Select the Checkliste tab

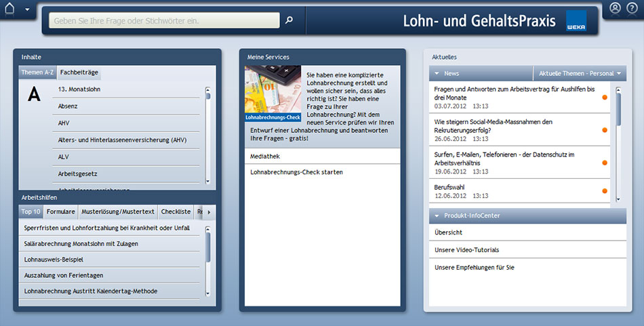click(x=176, y=212)
